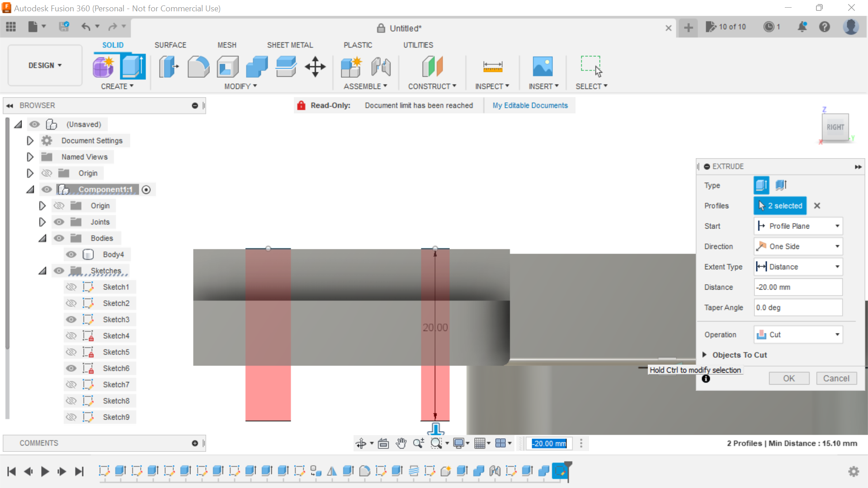
Task: Switch to the Mesh tab
Action: point(227,45)
